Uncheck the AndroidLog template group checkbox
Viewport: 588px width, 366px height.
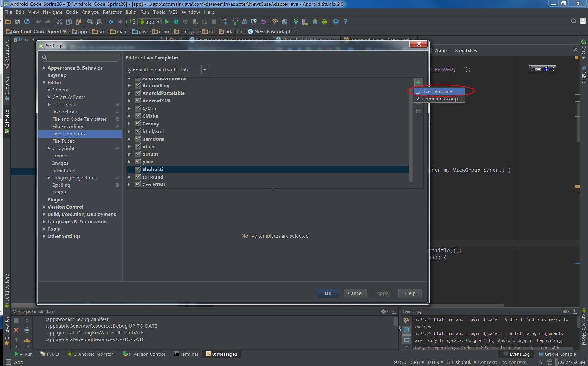pyautogui.click(x=138, y=85)
